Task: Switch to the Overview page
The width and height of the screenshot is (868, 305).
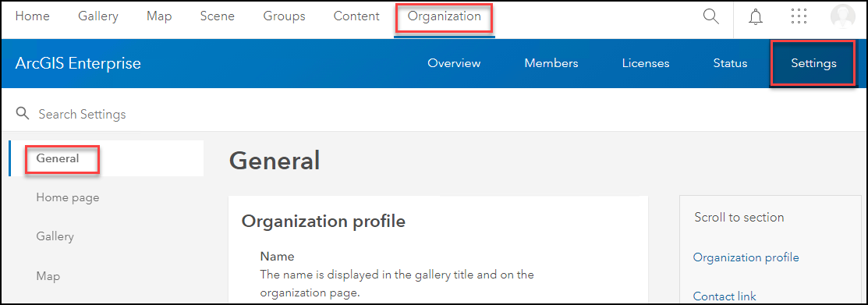Action: [454, 63]
